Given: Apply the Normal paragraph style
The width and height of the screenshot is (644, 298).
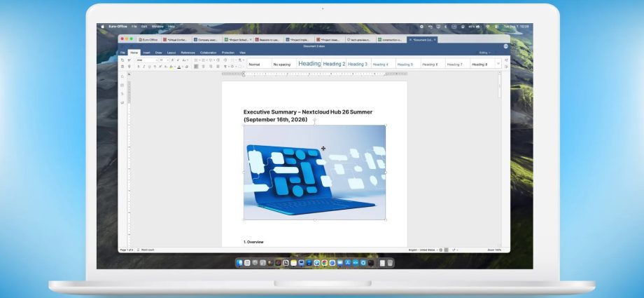Looking at the screenshot, I should coord(259,65).
